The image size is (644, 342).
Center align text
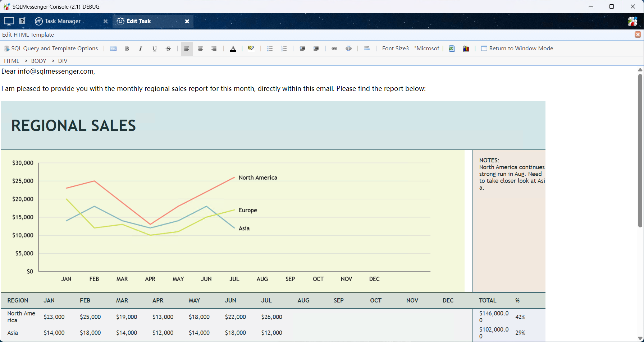click(200, 48)
